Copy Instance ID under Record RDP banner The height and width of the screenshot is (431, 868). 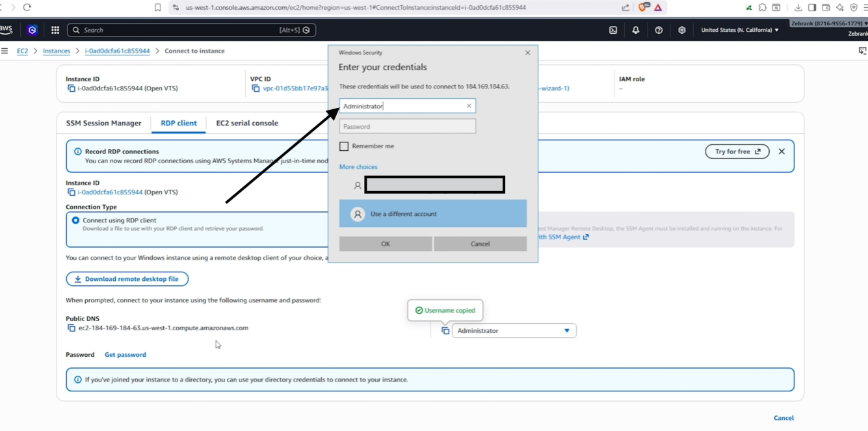(x=71, y=192)
